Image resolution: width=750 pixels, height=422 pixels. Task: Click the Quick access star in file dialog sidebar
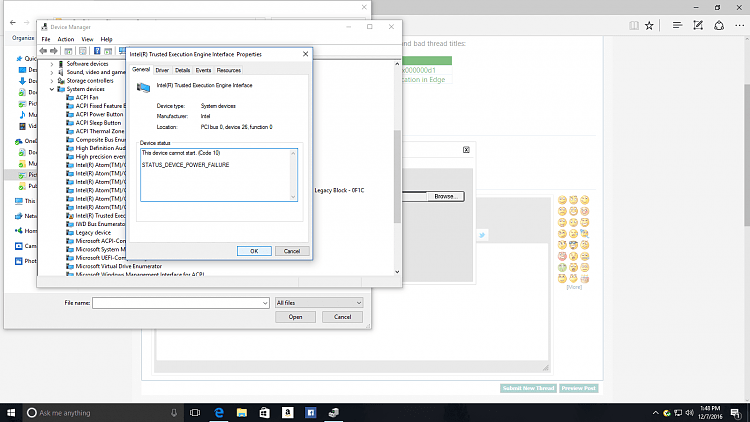pos(19,58)
